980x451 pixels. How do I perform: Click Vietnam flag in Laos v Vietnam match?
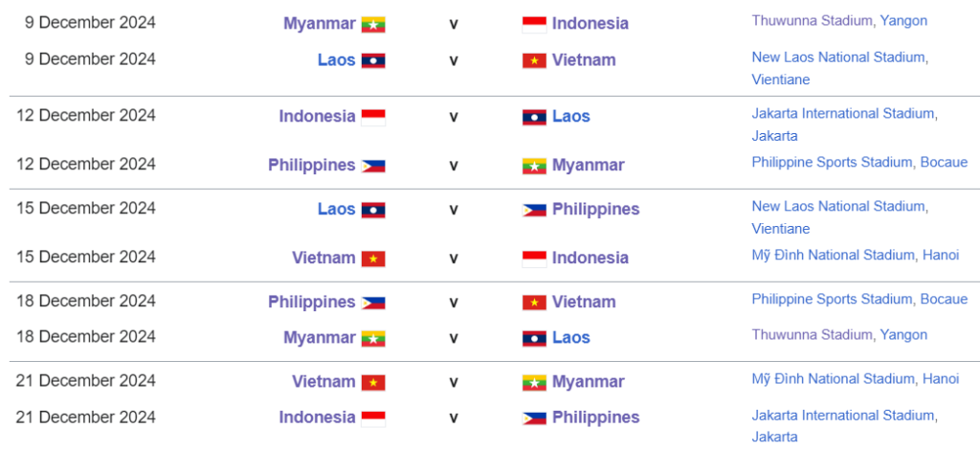click(x=534, y=60)
